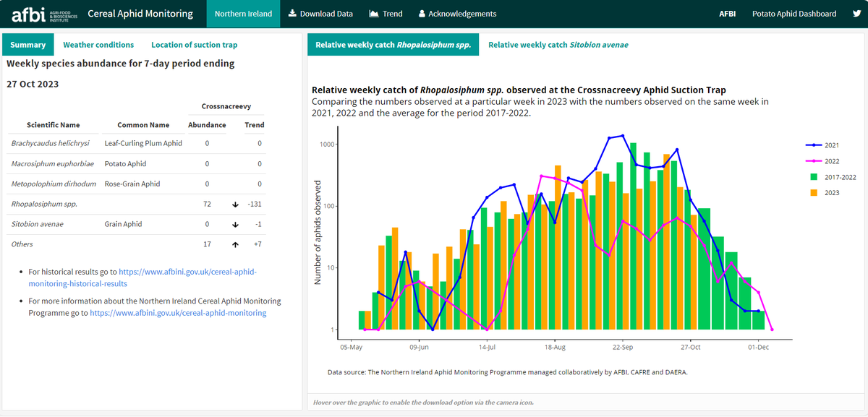Click the Potato Aphid Dashboard menu item
Image resolution: width=868 pixels, height=417 pixels.
point(795,13)
